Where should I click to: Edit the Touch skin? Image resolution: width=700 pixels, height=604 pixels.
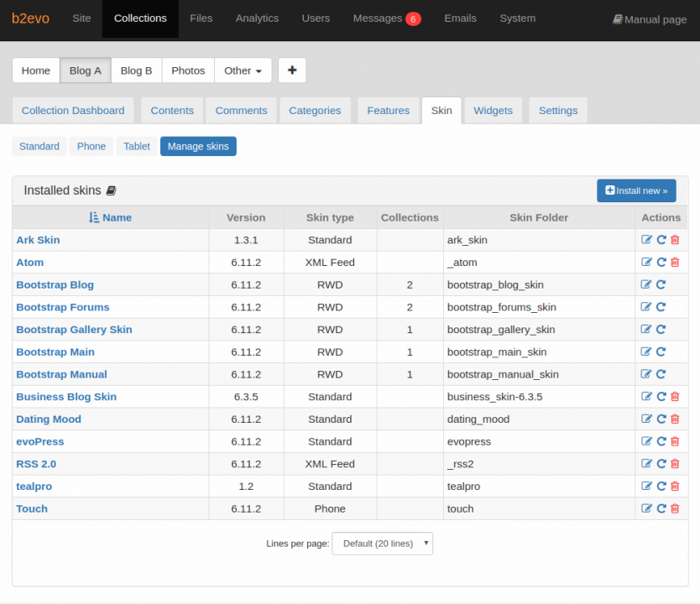click(646, 508)
